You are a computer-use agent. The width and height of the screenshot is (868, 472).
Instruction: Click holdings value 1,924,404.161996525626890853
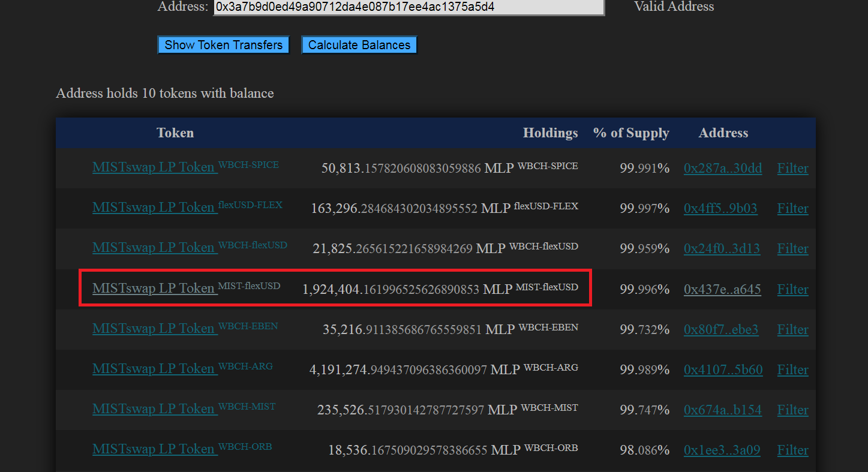[x=391, y=289]
